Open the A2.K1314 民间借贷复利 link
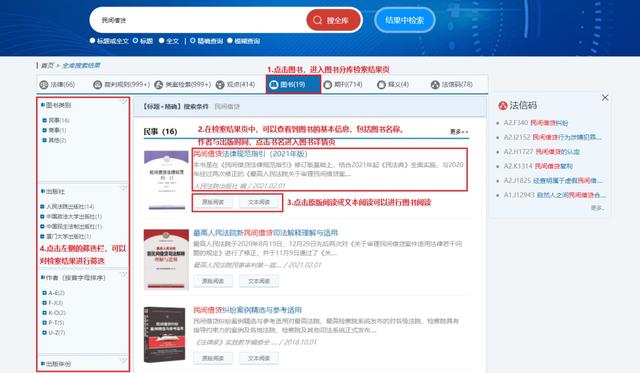This screenshot has height=373, width=640. tap(538, 166)
